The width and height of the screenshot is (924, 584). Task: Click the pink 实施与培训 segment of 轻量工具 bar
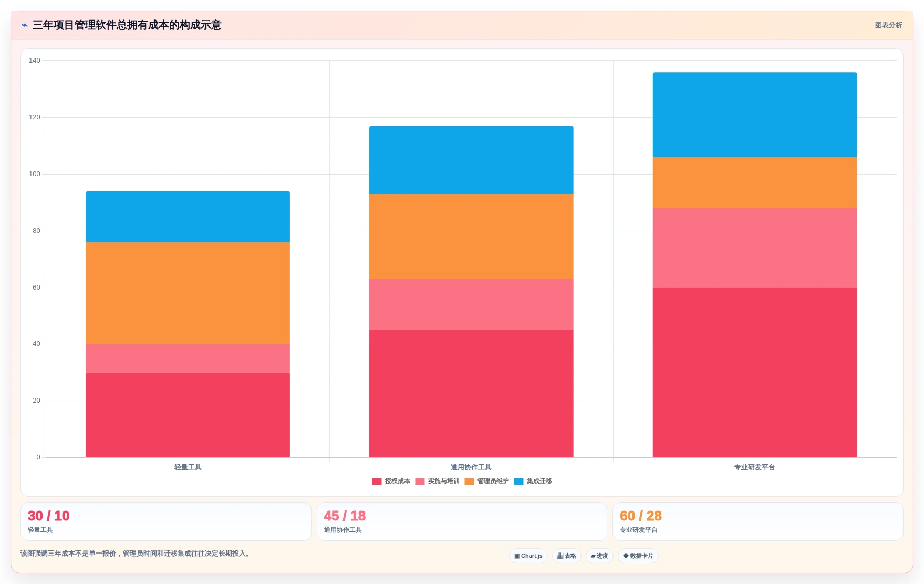tap(188, 358)
